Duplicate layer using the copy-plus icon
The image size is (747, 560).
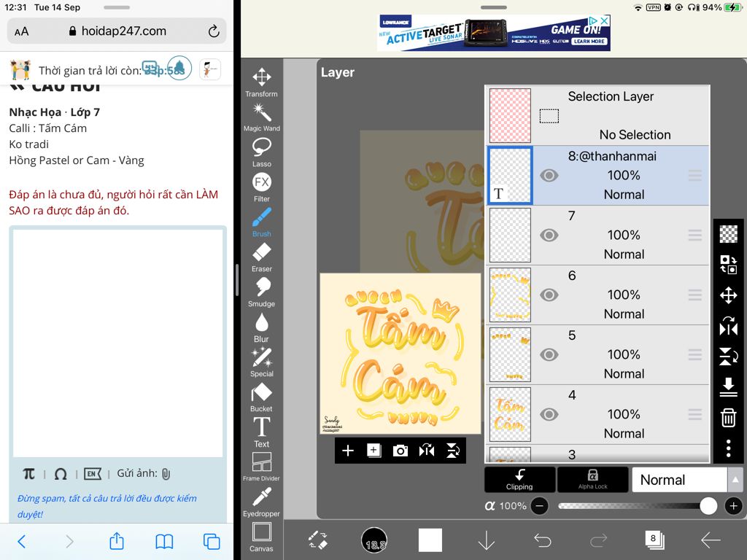click(374, 451)
